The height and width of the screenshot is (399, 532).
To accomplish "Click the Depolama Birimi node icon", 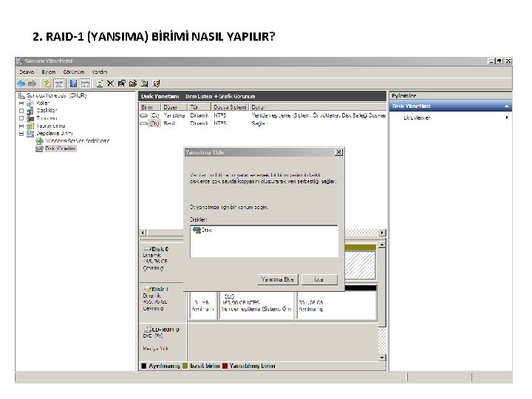I will [30, 133].
